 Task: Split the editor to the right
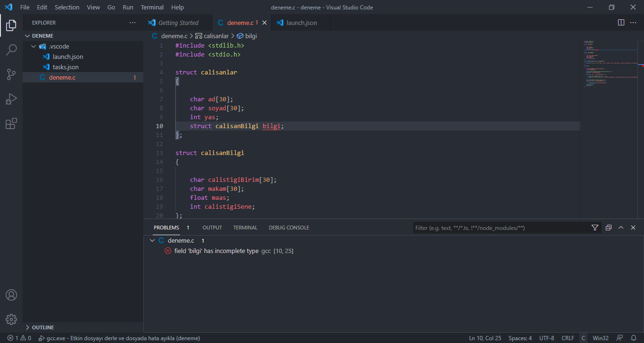pyautogui.click(x=621, y=23)
